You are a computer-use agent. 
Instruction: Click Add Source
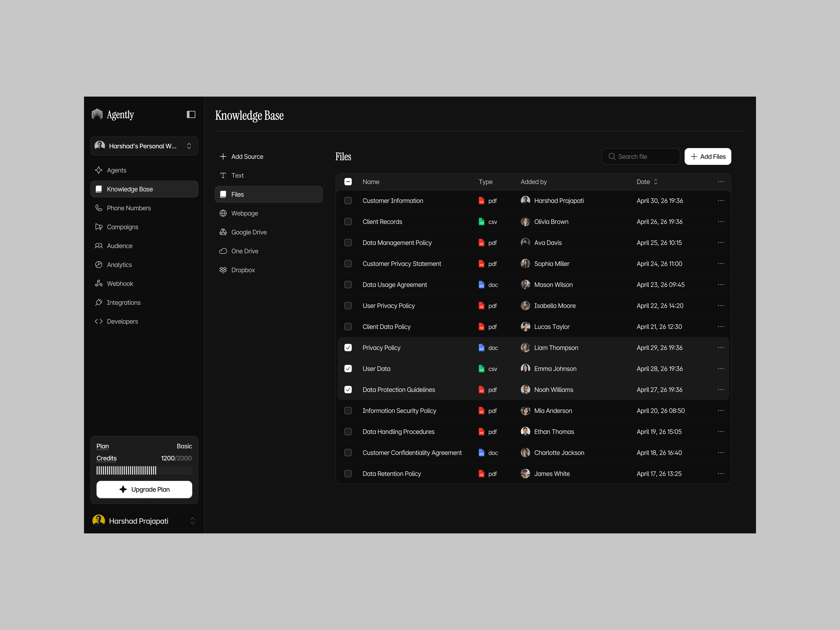point(241,156)
